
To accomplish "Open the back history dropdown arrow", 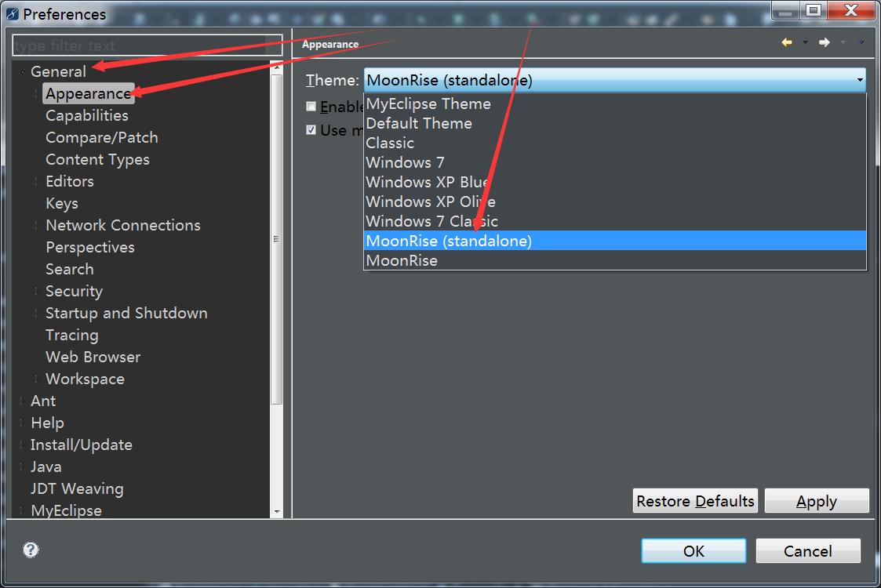I will pyautogui.click(x=805, y=42).
